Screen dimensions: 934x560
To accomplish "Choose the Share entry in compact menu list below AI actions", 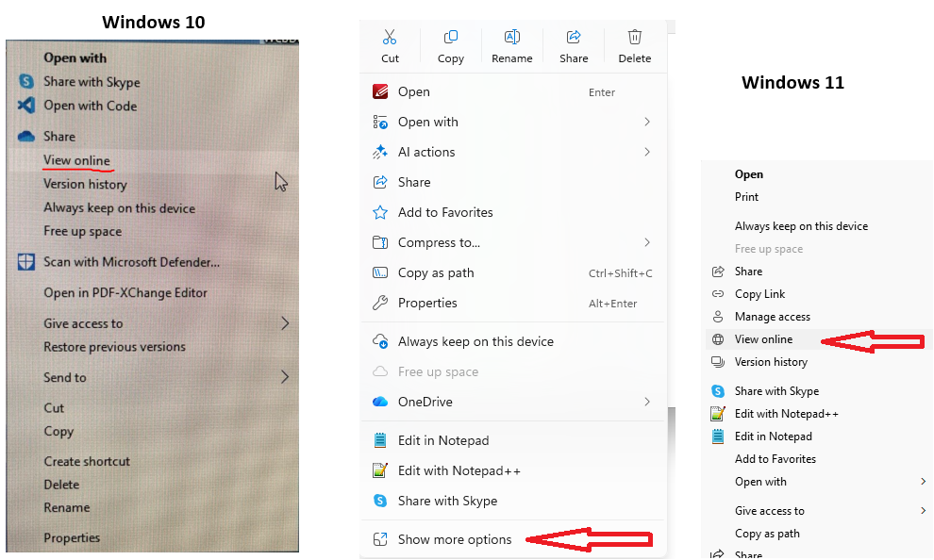I will (x=414, y=182).
